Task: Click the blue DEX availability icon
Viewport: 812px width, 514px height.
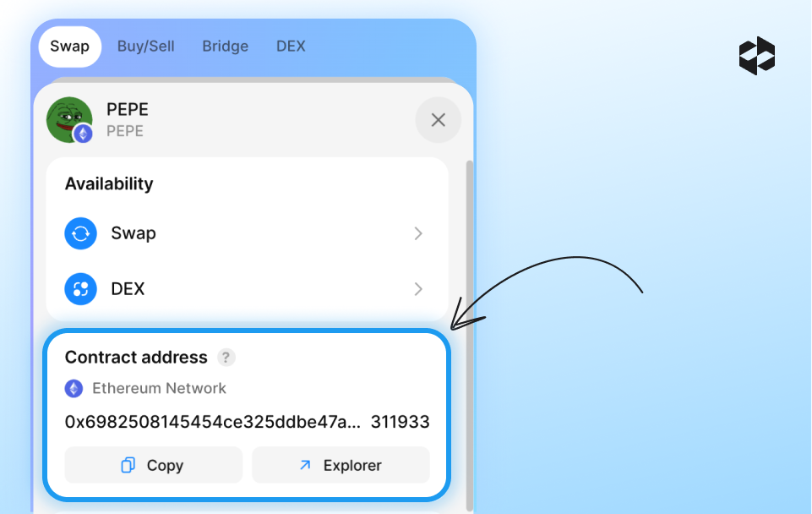Action: point(81,289)
